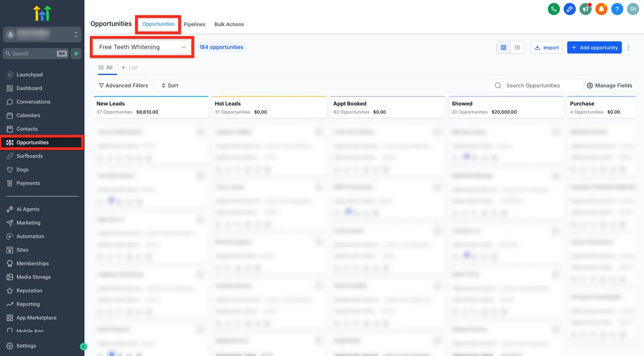The image size is (644, 356).
Task: Select the Opportunities tab
Action: coord(158,24)
